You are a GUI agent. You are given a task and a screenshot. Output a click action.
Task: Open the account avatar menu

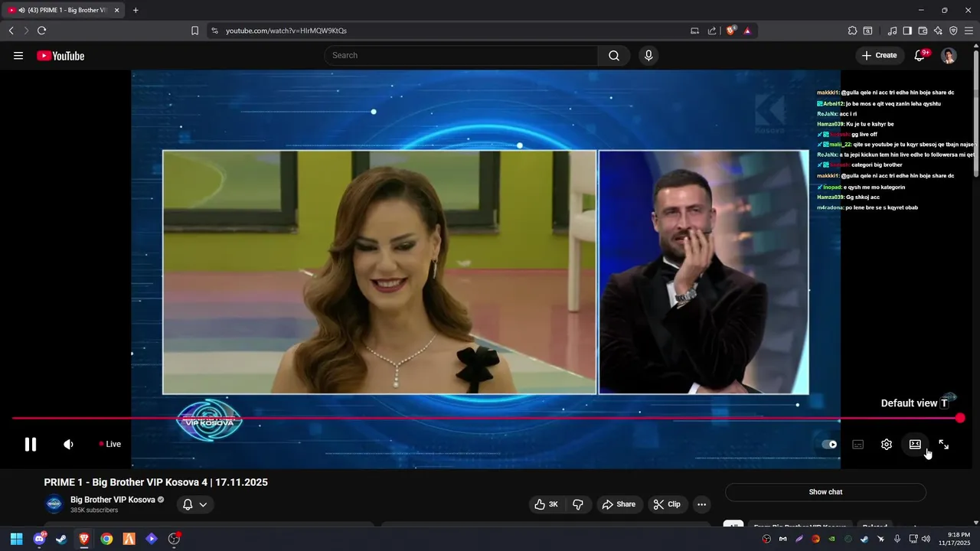949,55
